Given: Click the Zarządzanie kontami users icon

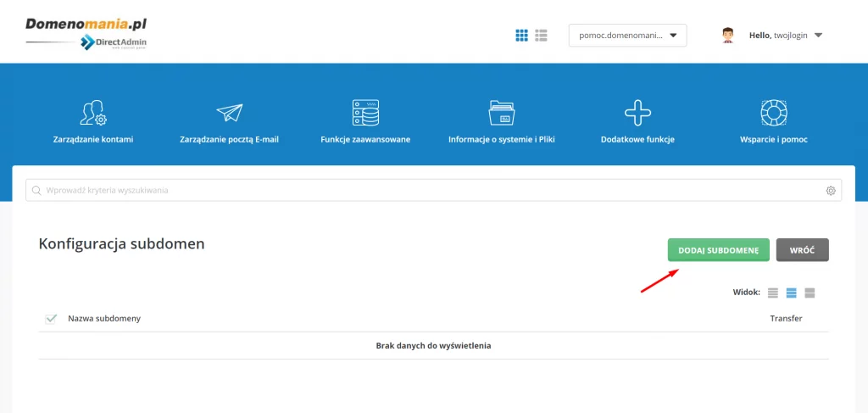Looking at the screenshot, I should tap(92, 112).
